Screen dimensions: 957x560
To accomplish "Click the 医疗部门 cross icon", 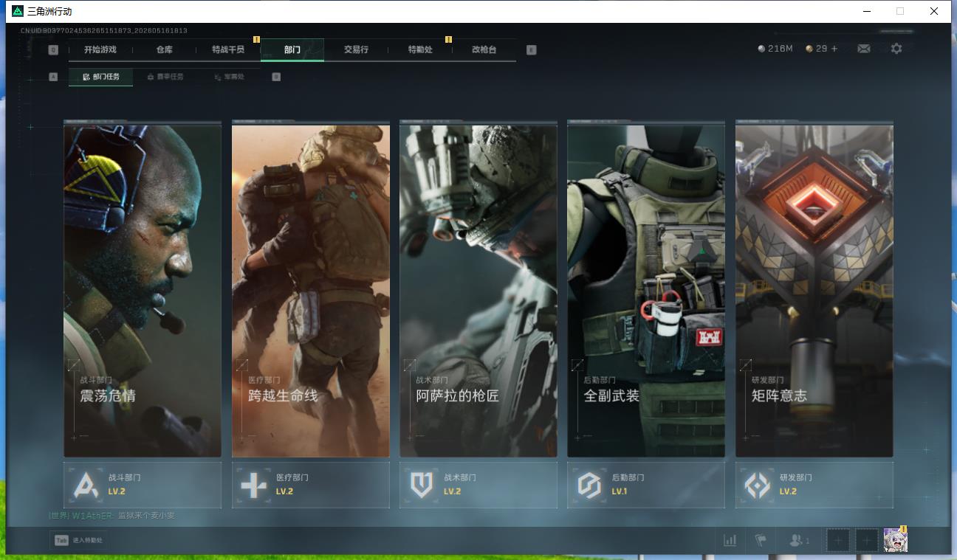I will [x=253, y=485].
